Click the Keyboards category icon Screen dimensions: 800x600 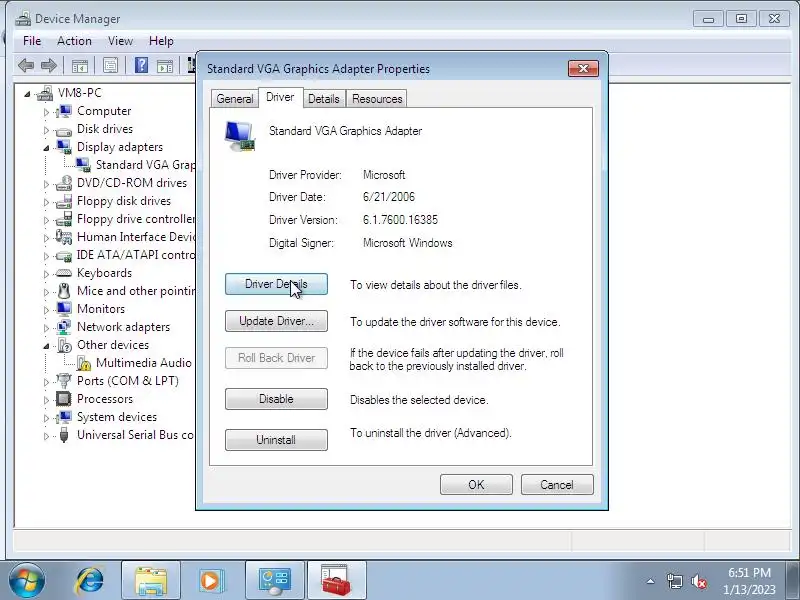(64, 273)
